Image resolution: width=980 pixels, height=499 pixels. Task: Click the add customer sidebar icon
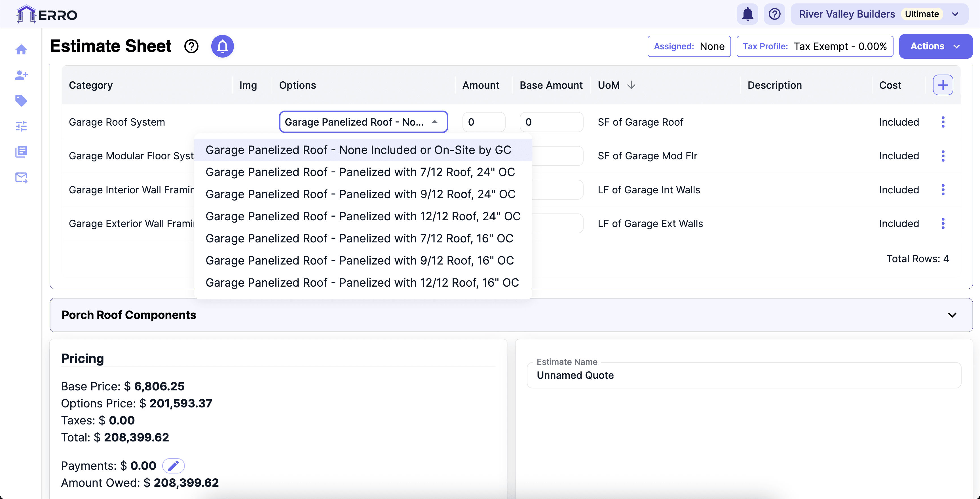(x=21, y=75)
